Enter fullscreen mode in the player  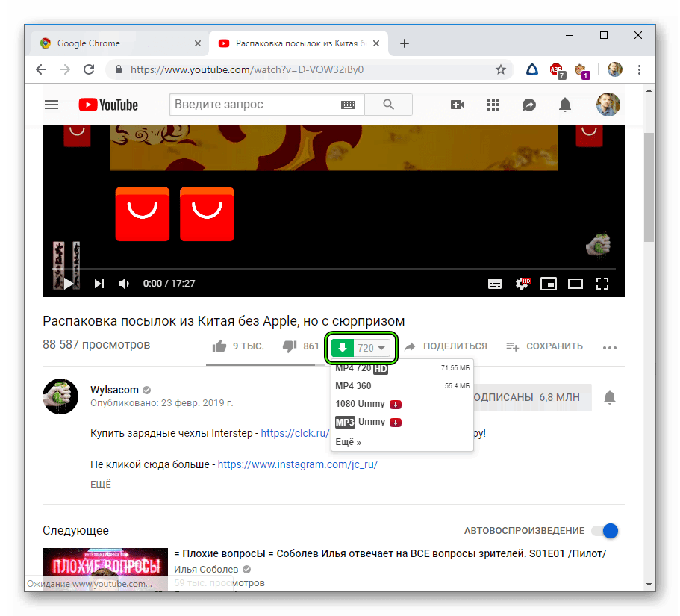click(x=602, y=284)
